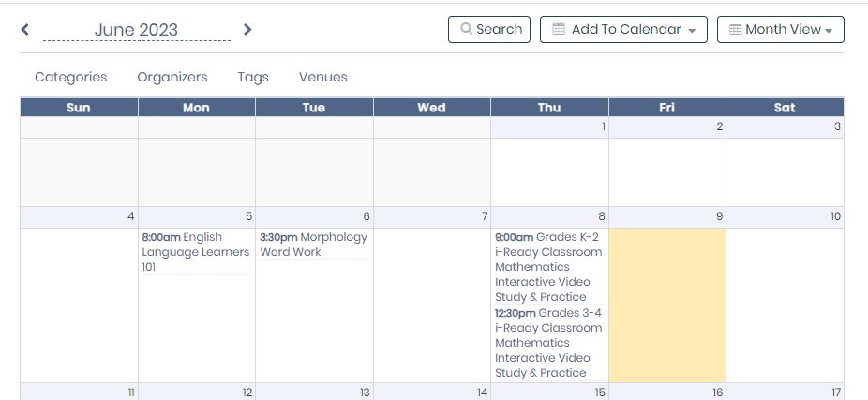Go to next month arrow
This screenshot has width=868, height=400.
click(x=247, y=29)
